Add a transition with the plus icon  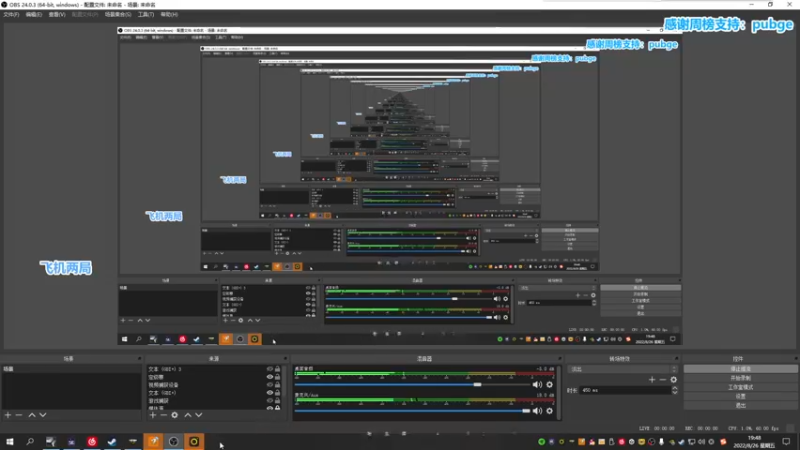pyautogui.click(x=652, y=380)
